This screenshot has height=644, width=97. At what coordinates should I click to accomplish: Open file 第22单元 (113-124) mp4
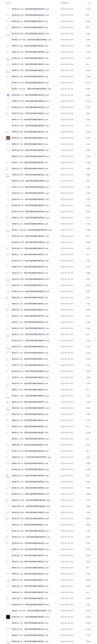tap(31, 611)
